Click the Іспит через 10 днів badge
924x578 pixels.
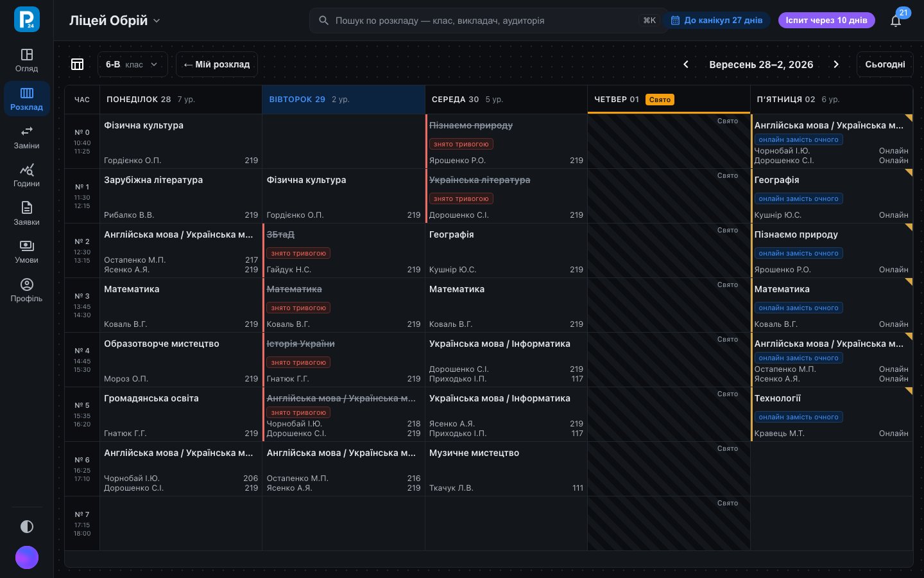point(826,21)
